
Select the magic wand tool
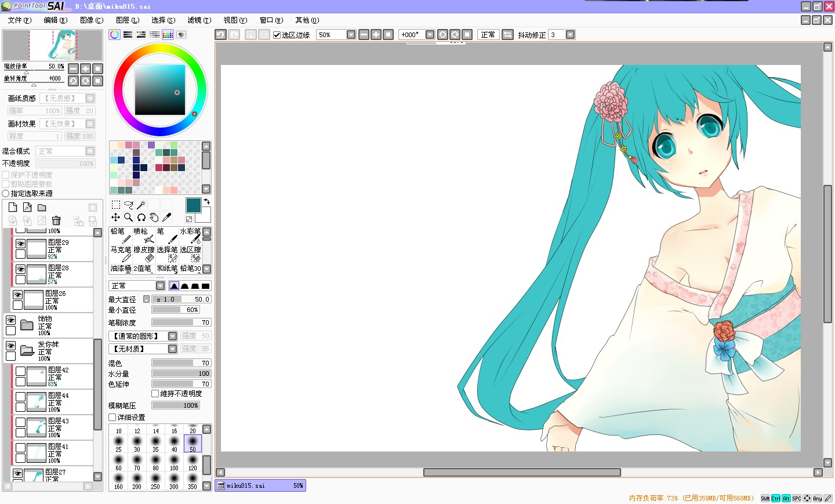coord(141,205)
